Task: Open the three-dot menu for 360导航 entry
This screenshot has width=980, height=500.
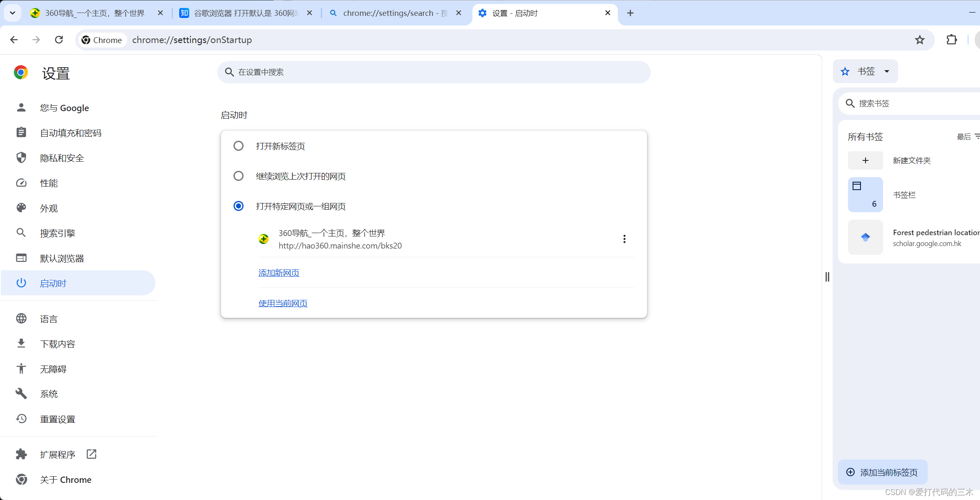Action: tap(624, 239)
